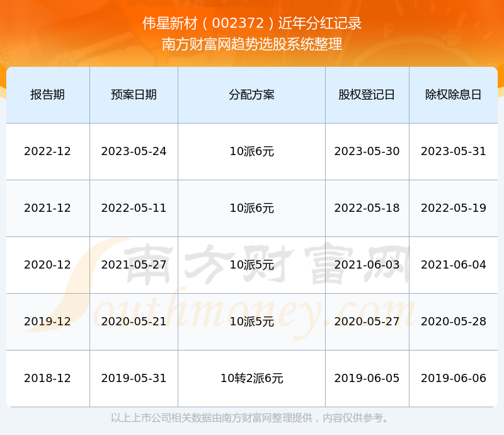504x435 pixels.
Task: Click ex-dividend date 2022-05-19
Action: coord(453,208)
